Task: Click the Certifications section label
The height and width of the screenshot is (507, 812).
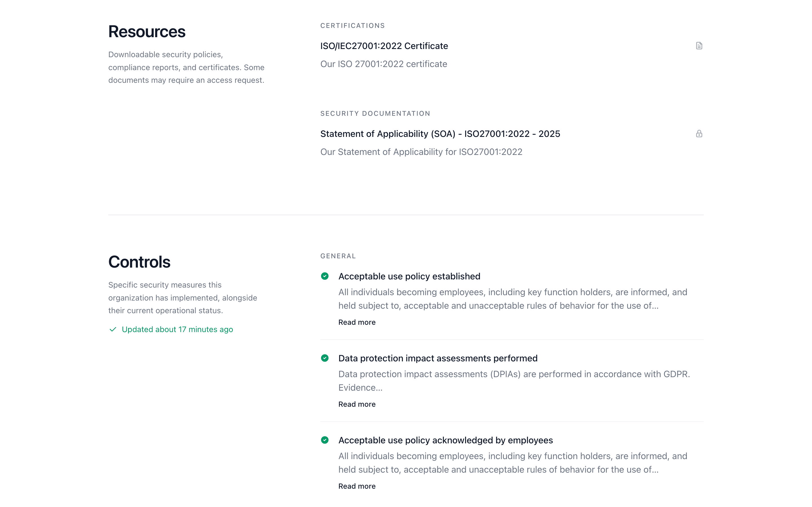Action: click(352, 25)
